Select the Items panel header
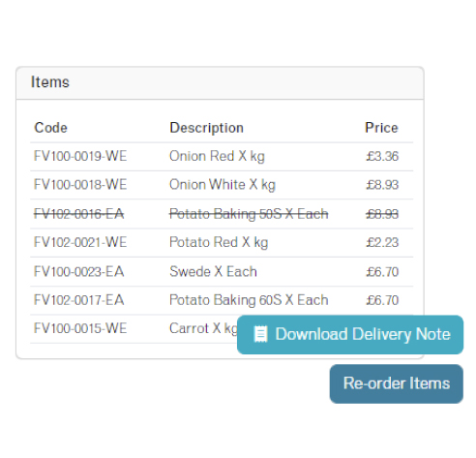 tap(220, 82)
